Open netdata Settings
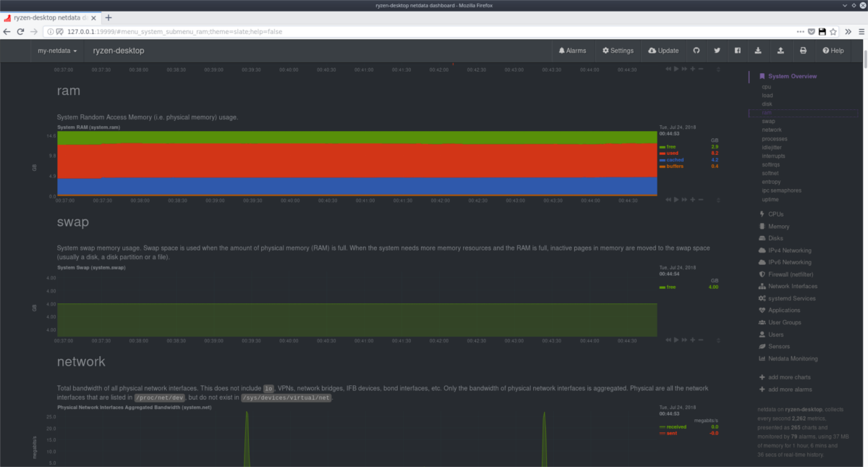Viewport: 868px width, 467px height. [x=618, y=51]
